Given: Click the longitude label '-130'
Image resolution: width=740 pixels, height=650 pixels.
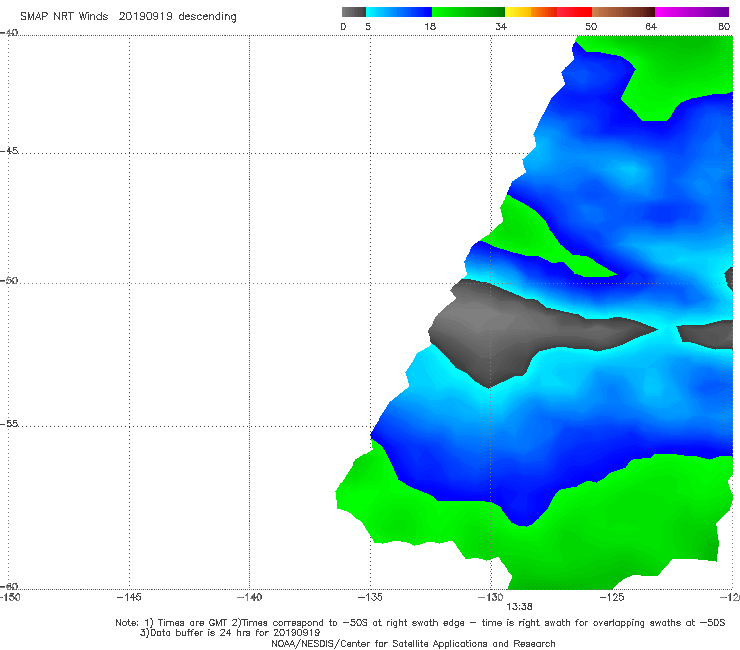Looking at the screenshot, I should [491, 597].
